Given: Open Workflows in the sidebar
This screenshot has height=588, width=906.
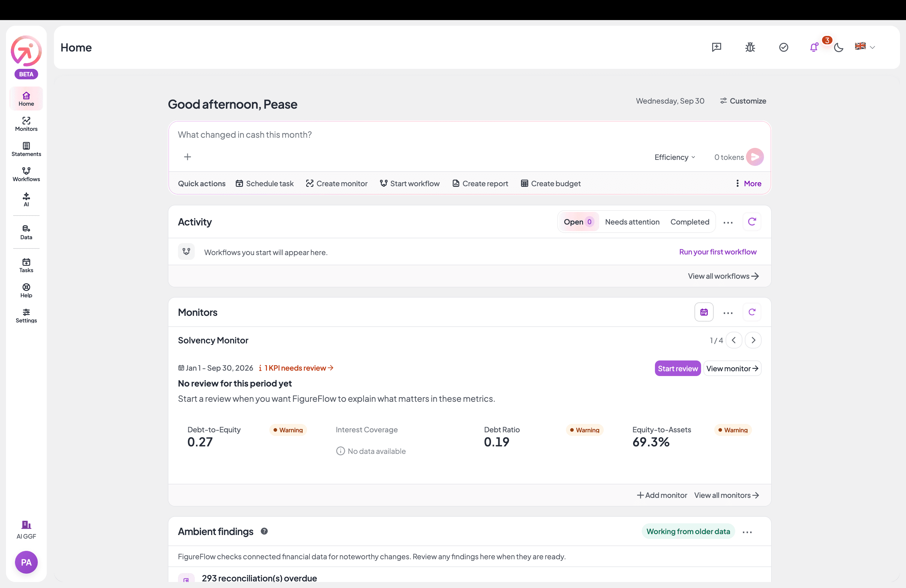Looking at the screenshot, I should click(x=26, y=174).
